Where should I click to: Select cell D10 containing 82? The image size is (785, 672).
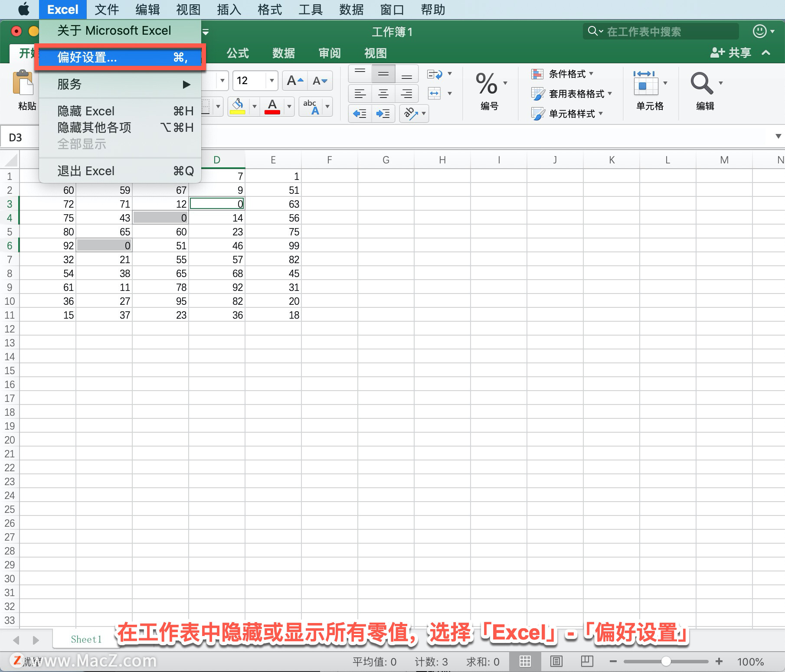click(x=217, y=301)
